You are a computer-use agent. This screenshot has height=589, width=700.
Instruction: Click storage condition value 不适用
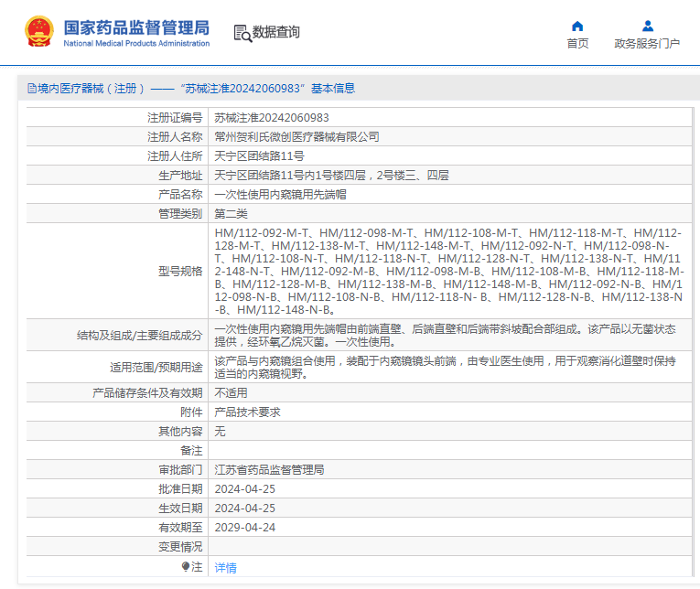(x=231, y=393)
